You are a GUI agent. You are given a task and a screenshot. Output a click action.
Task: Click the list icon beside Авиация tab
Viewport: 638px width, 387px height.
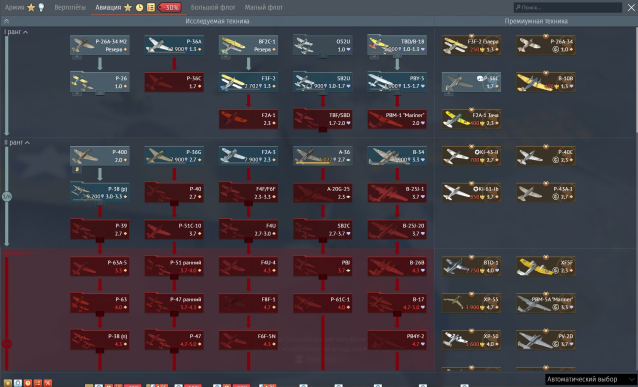(x=151, y=7)
